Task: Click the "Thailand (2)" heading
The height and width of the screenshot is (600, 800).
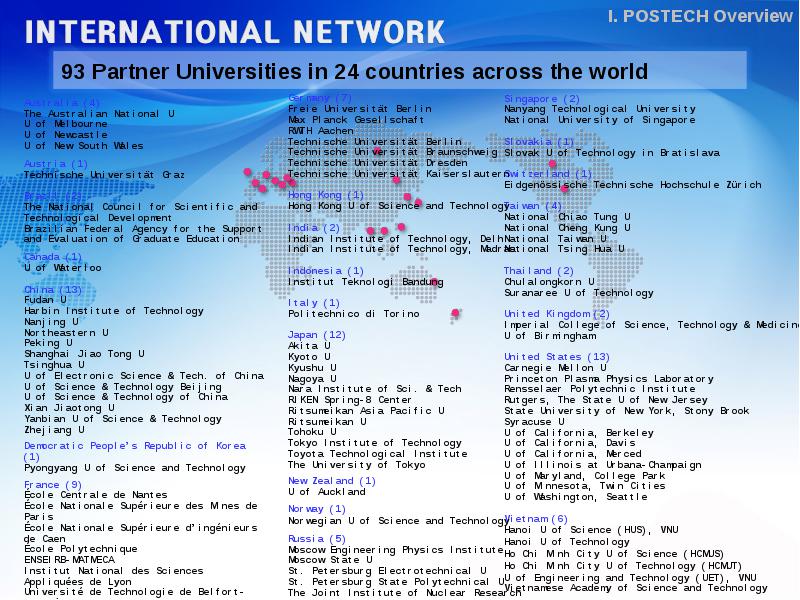Action: 539,270
